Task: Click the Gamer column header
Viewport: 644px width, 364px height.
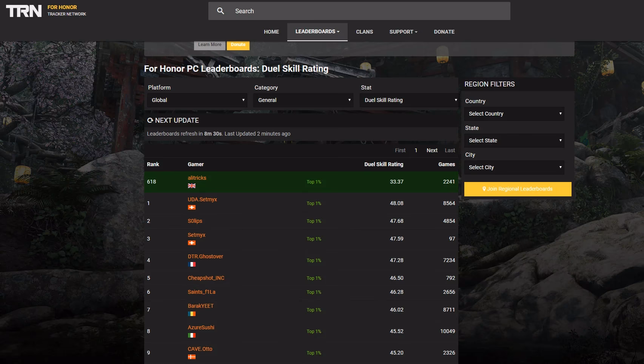Action: (196, 164)
